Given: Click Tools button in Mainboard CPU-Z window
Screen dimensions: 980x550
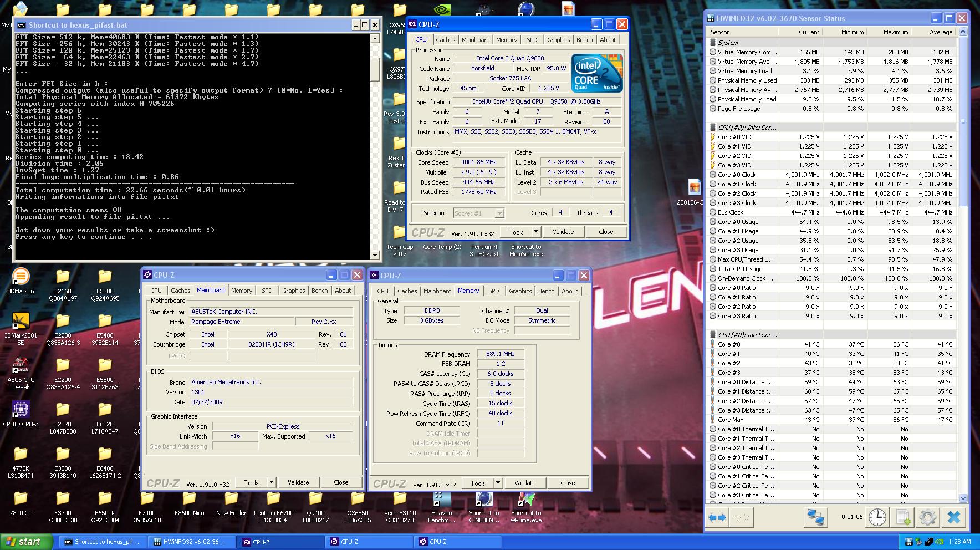Looking at the screenshot, I should coord(251,482).
